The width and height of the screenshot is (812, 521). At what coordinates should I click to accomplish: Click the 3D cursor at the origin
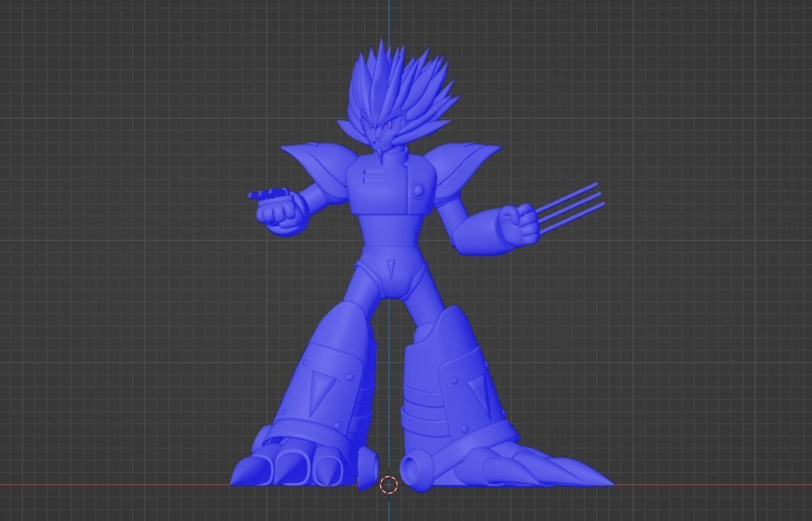pos(388,485)
